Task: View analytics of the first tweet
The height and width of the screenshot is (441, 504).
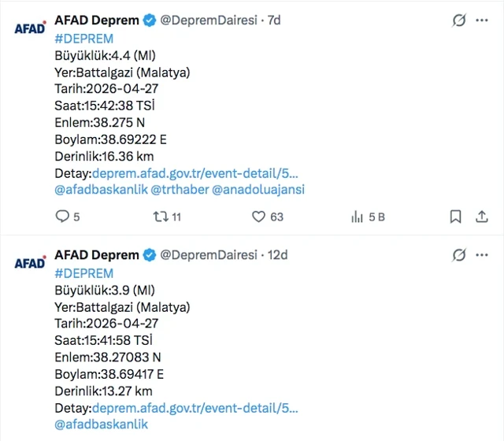Action: tap(357, 217)
